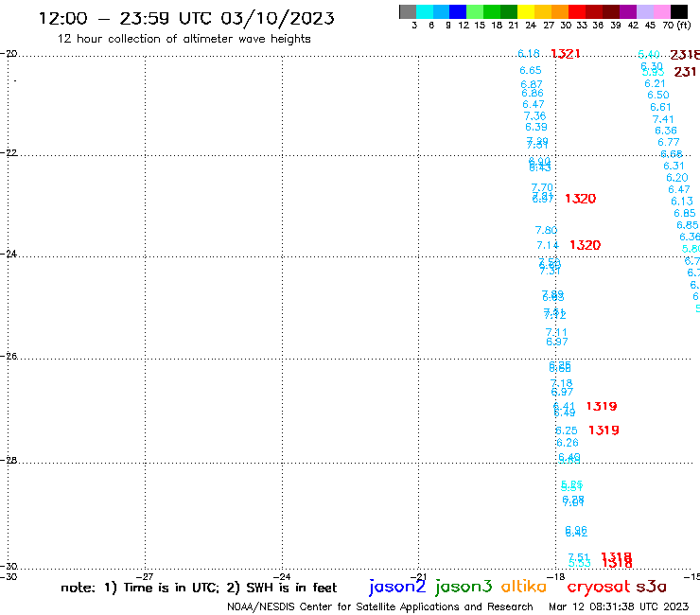
Task: Click wave height value 7.70
Action: click(542, 187)
